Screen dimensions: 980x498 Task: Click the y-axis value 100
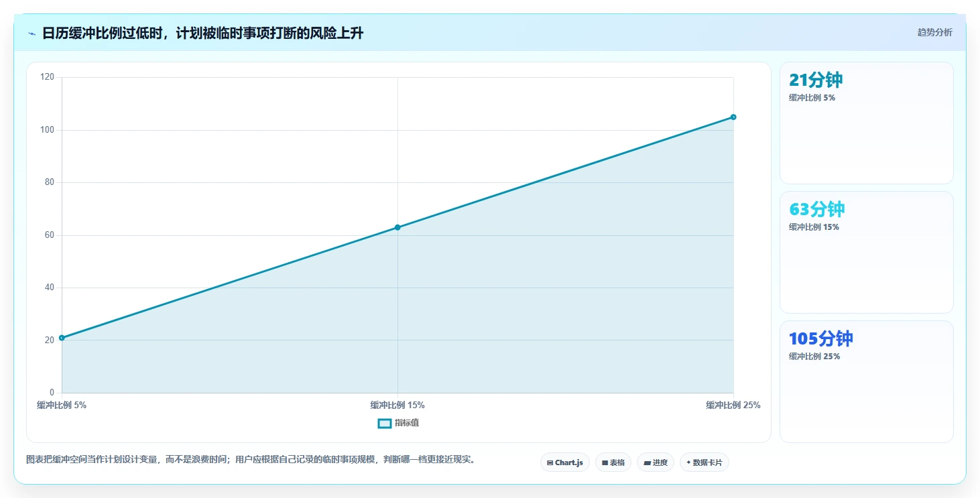47,130
